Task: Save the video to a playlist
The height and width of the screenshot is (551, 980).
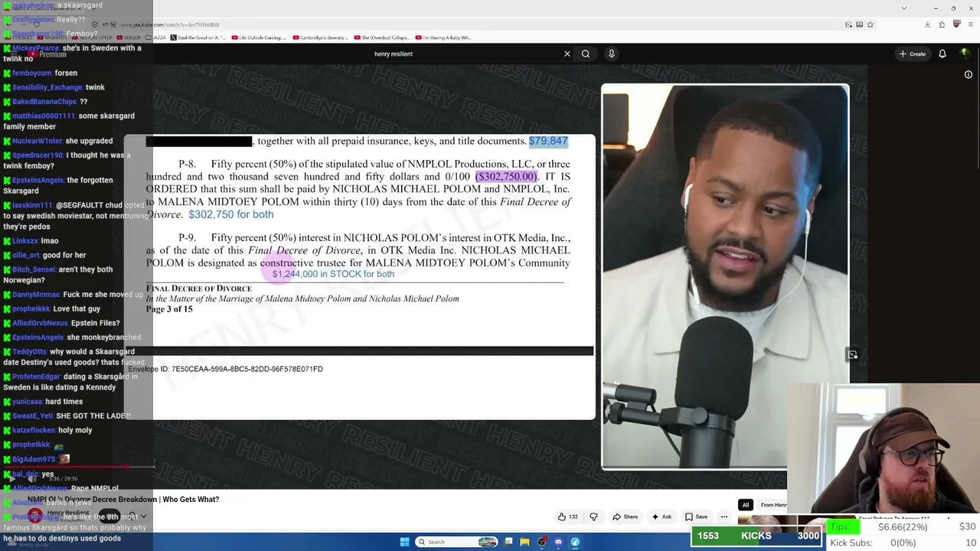Action: (697, 517)
